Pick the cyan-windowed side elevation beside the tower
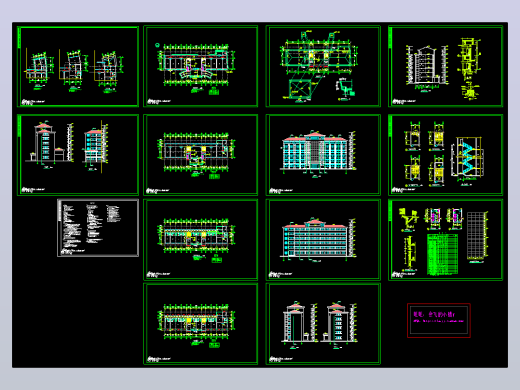Screen dimensions: 520x390 pyautogui.click(x=95, y=146)
